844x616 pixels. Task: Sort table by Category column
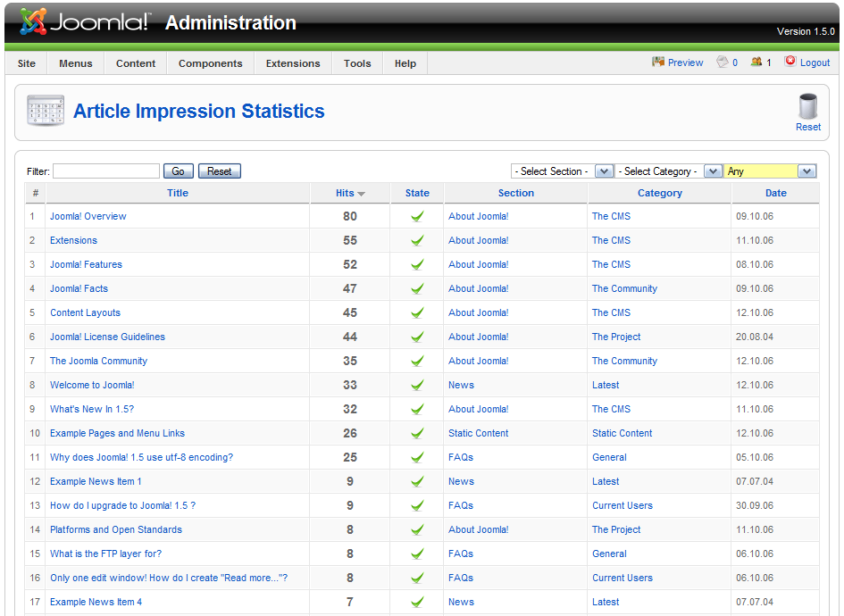660,193
